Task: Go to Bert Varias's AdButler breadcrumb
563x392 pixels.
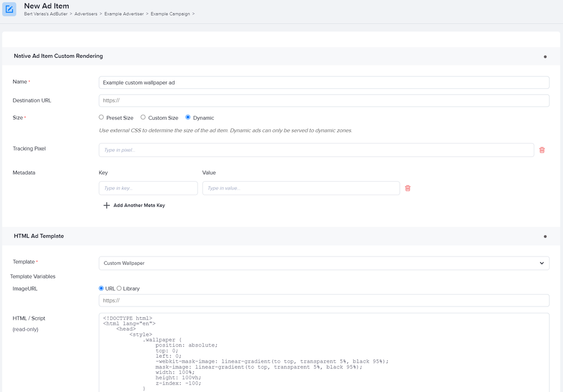Action: point(46,14)
